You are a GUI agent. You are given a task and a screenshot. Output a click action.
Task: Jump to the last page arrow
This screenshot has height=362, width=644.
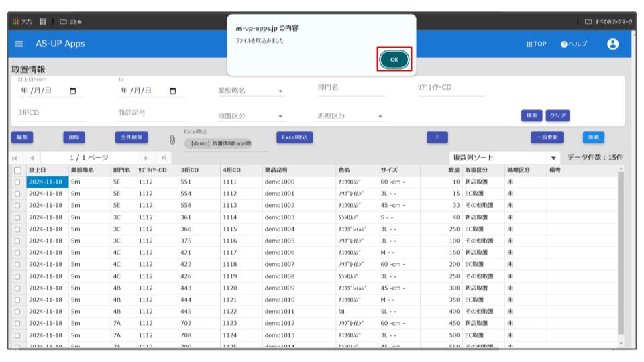coord(162,158)
